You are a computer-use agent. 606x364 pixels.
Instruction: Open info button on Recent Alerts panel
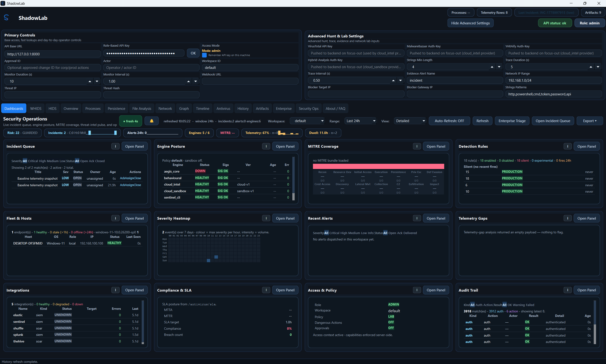pos(417,218)
